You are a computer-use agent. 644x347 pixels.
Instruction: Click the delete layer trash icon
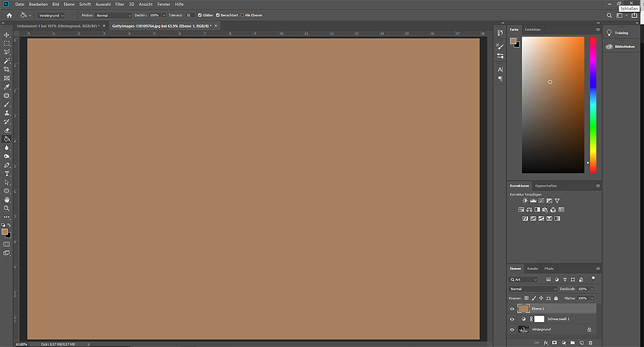(x=590, y=343)
